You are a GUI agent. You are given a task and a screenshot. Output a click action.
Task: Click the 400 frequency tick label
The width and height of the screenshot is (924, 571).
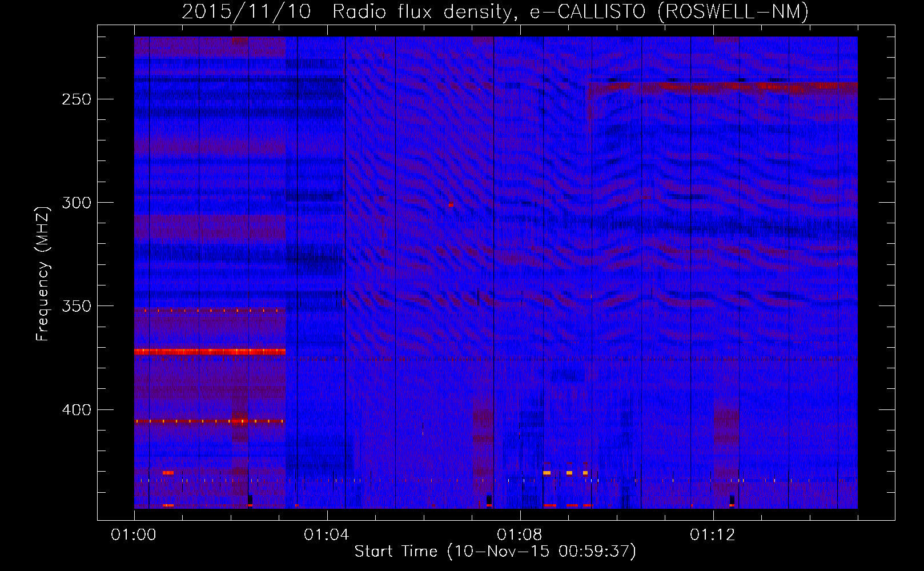click(x=77, y=410)
